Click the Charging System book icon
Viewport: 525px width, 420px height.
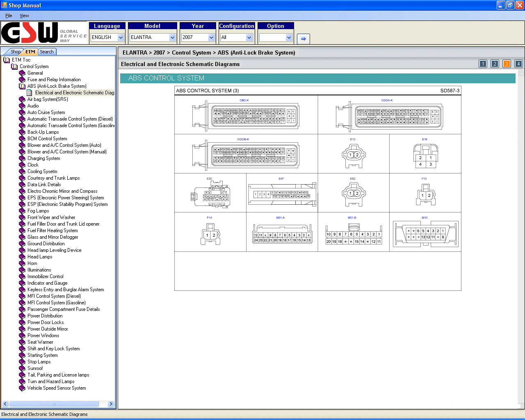pyautogui.click(x=22, y=158)
